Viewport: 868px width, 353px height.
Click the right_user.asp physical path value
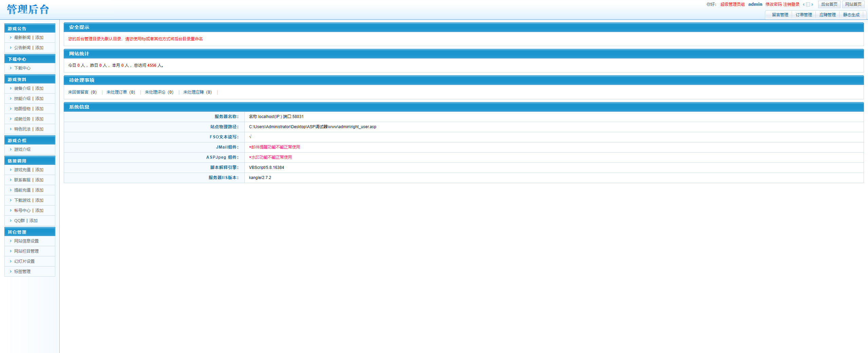click(x=313, y=127)
